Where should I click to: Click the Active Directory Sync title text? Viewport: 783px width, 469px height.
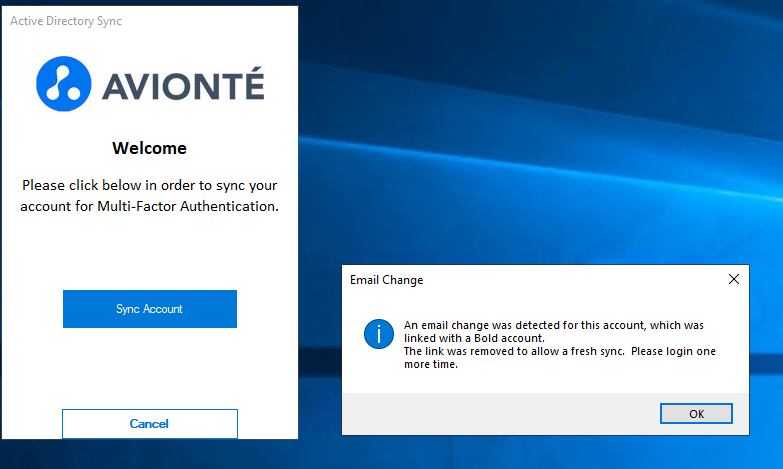click(x=66, y=21)
